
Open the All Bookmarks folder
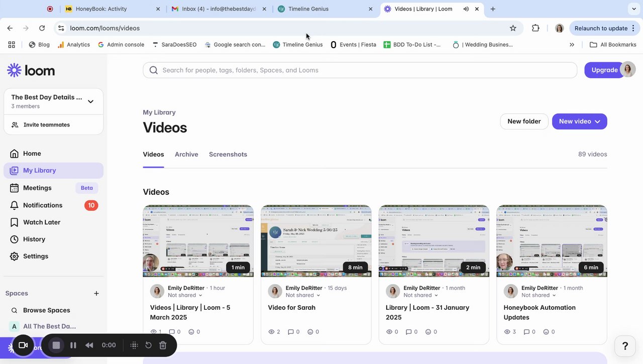613,45
